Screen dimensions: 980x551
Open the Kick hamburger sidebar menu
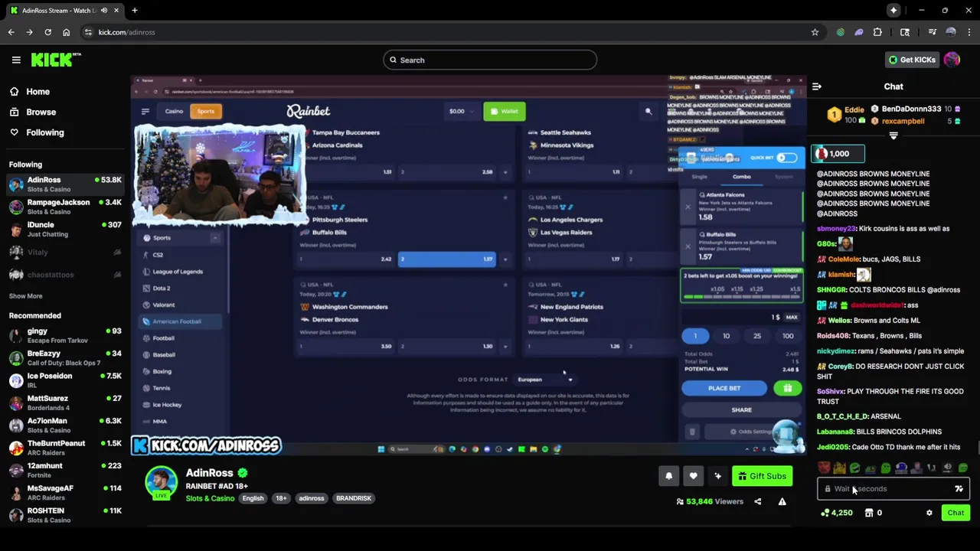pyautogui.click(x=16, y=60)
